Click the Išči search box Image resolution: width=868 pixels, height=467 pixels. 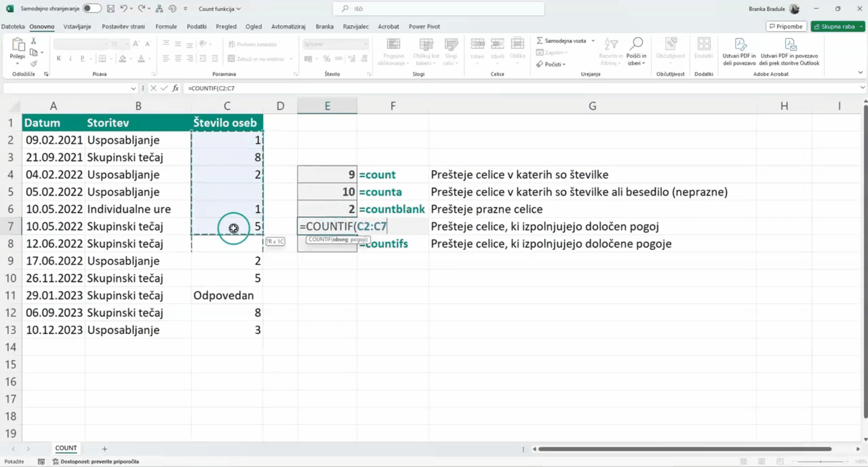(439, 9)
